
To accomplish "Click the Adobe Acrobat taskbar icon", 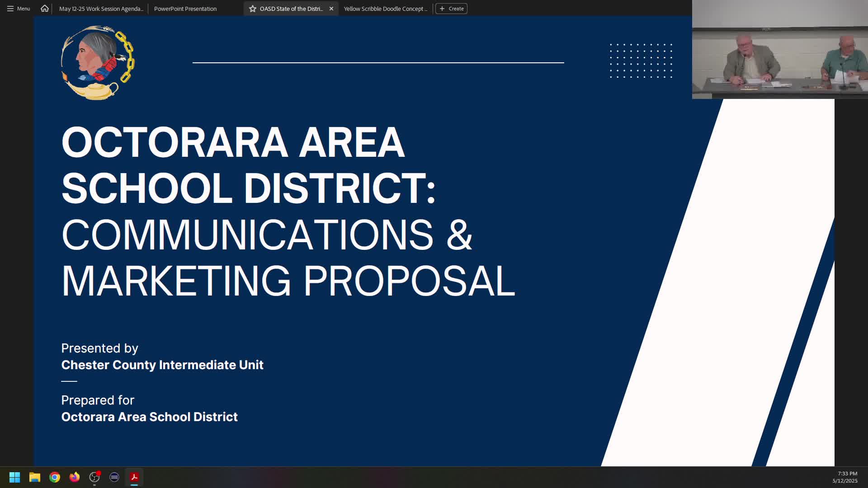I will (x=134, y=477).
